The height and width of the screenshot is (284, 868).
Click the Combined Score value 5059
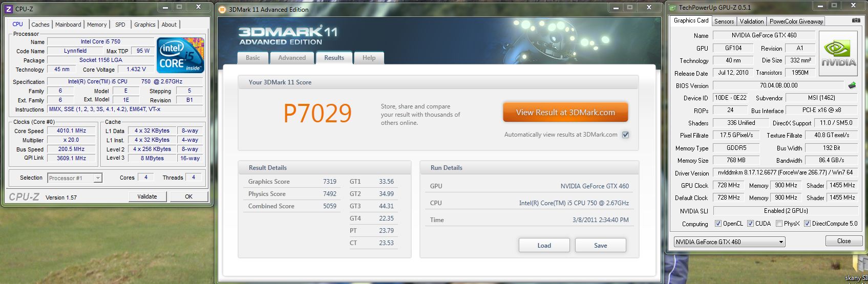click(330, 206)
